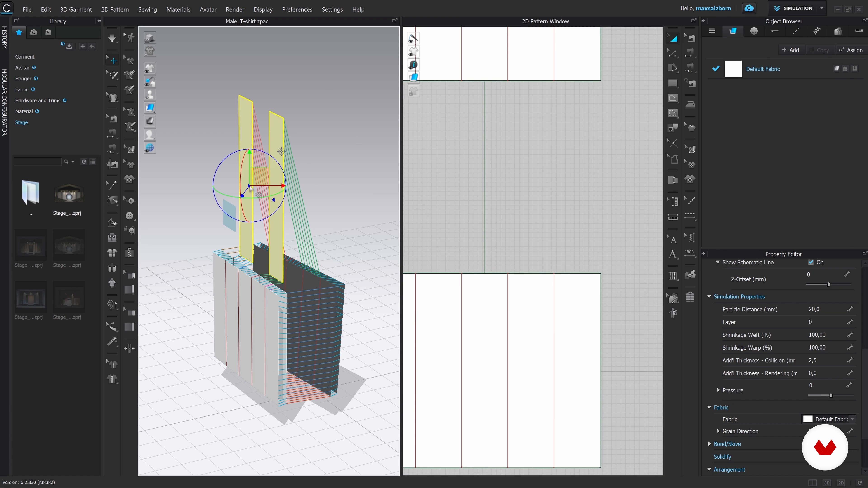Toggle 3D environment globe visibility icon
The image size is (868, 488).
(x=150, y=148)
